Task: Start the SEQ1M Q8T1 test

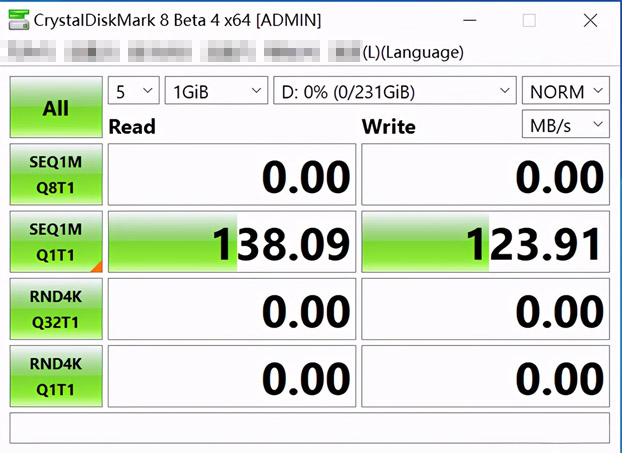Action: click(x=56, y=174)
